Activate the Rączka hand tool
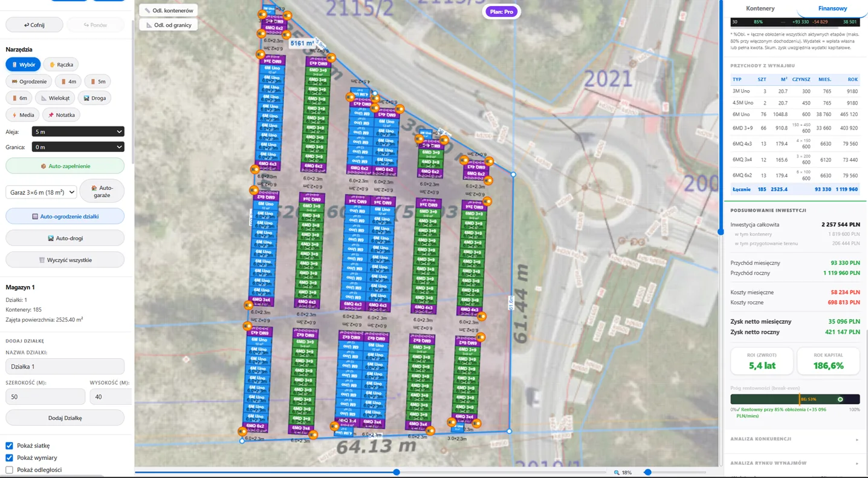Viewport: 868px width, 478px height. [61, 64]
